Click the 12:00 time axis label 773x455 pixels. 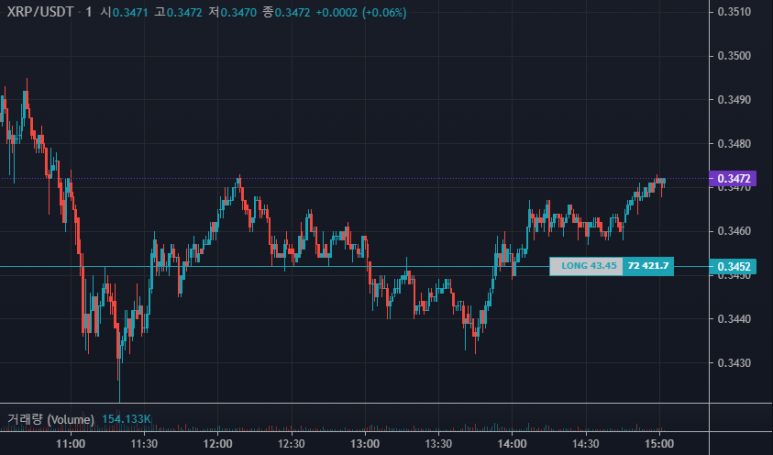(218, 444)
